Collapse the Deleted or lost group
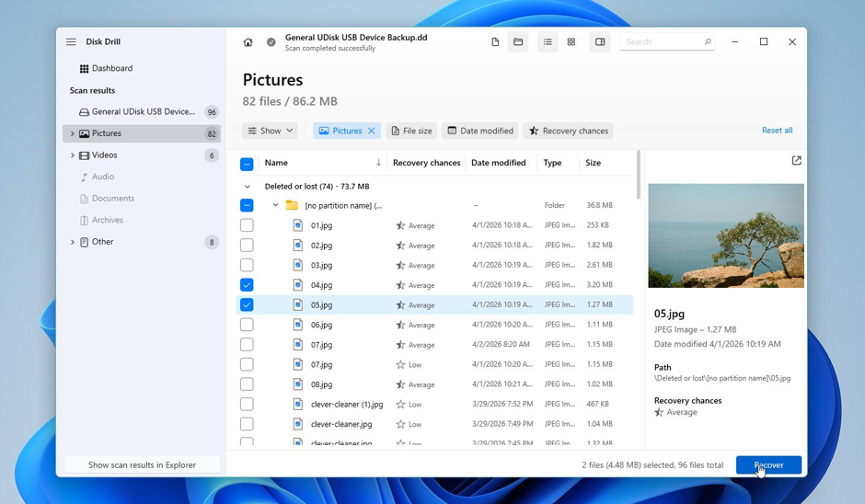 (x=248, y=187)
